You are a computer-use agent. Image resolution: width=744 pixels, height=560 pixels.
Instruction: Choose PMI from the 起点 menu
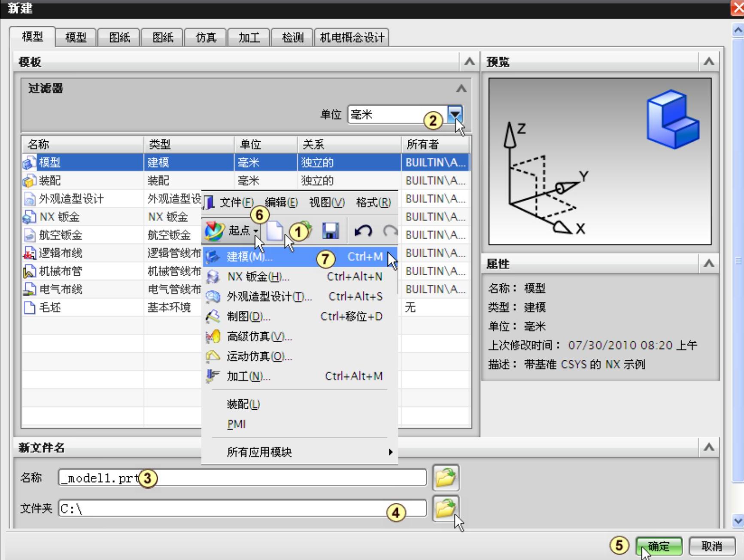coord(236,424)
